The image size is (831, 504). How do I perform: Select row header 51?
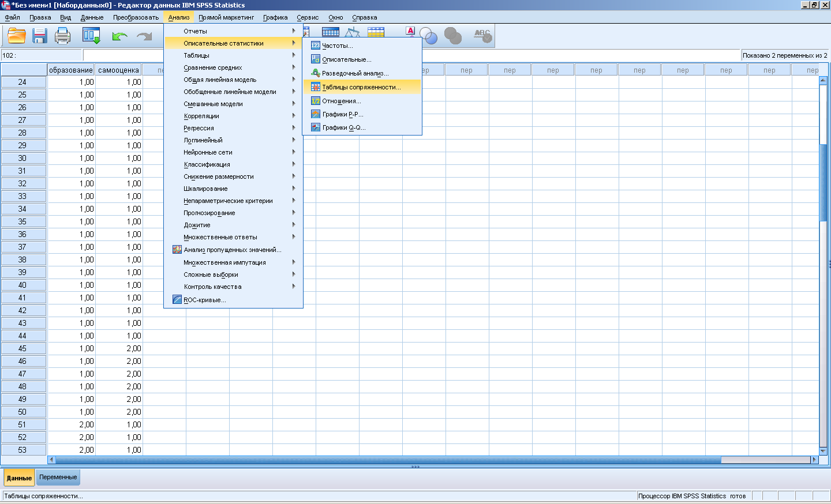pos(23,424)
